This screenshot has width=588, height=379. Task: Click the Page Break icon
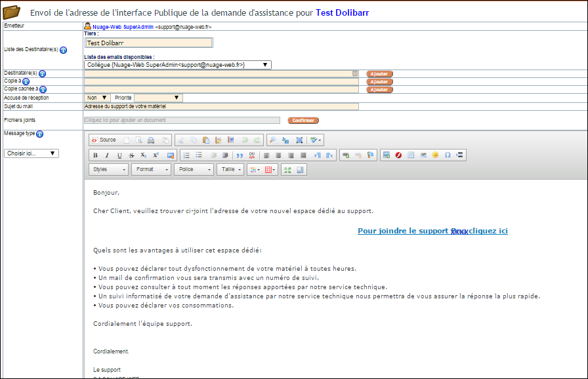pyautogui.click(x=460, y=155)
